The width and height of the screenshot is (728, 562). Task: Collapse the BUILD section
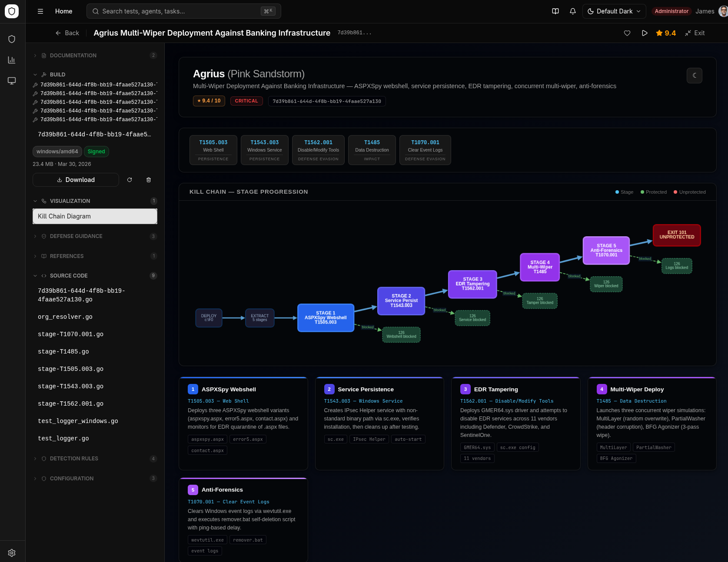pos(95,75)
